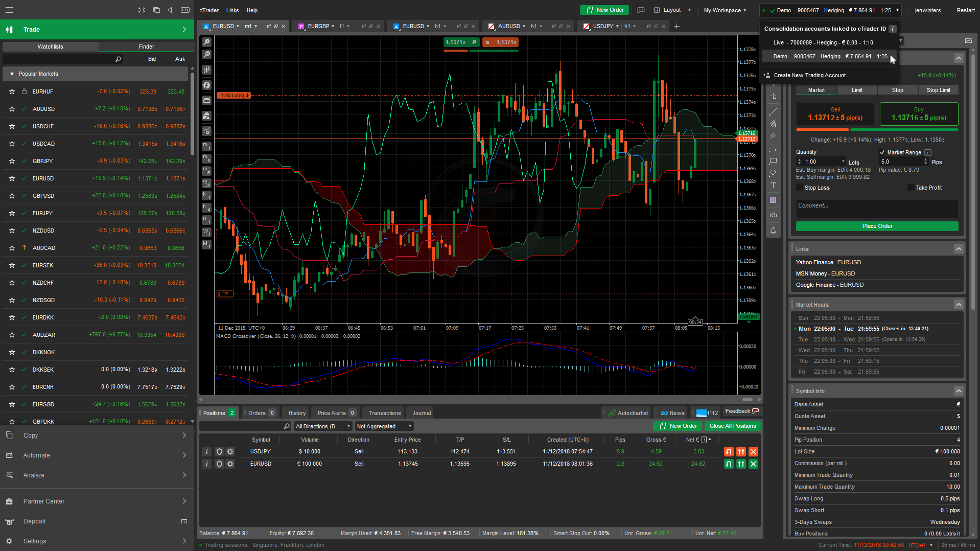Open the Orders tab
The height and width of the screenshot is (551, 980).
click(x=261, y=413)
